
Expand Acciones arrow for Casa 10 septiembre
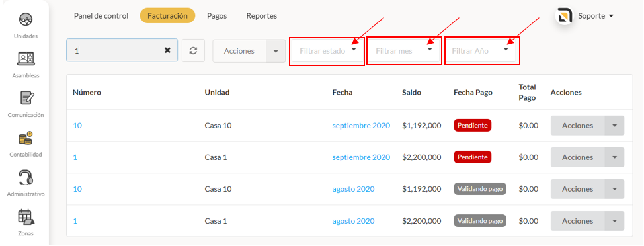pyautogui.click(x=614, y=126)
